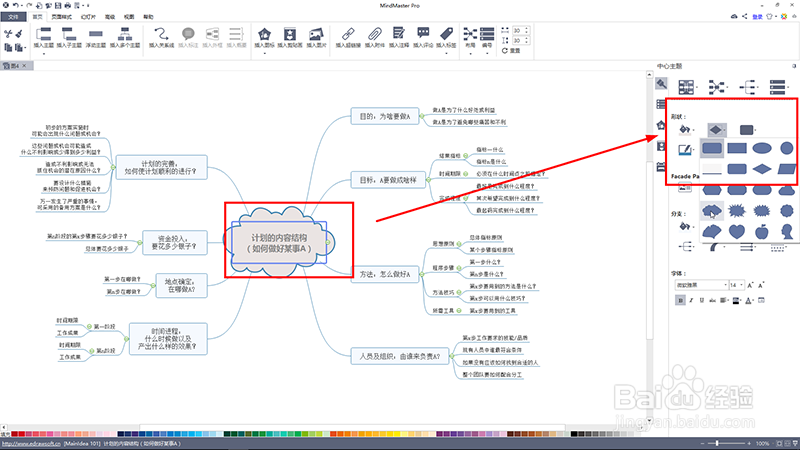This screenshot has height=450, width=800.
Task: Pick the black swatch near palette right end
Action: click(x=574, y=434)
